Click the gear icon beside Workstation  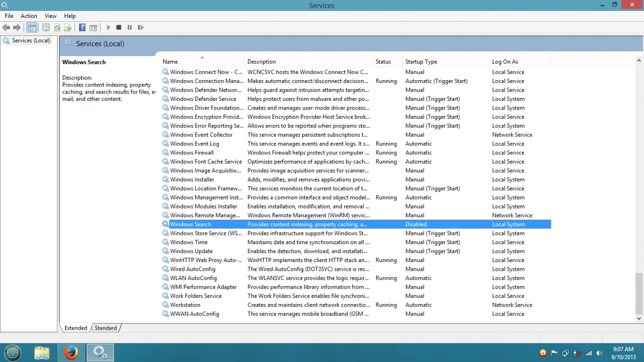(166, 305)
